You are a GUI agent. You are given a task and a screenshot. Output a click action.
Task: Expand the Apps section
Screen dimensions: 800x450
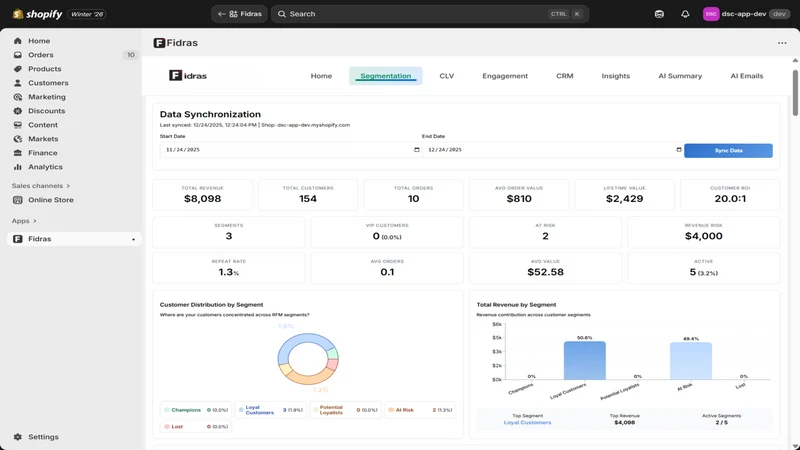pos(24,221)
